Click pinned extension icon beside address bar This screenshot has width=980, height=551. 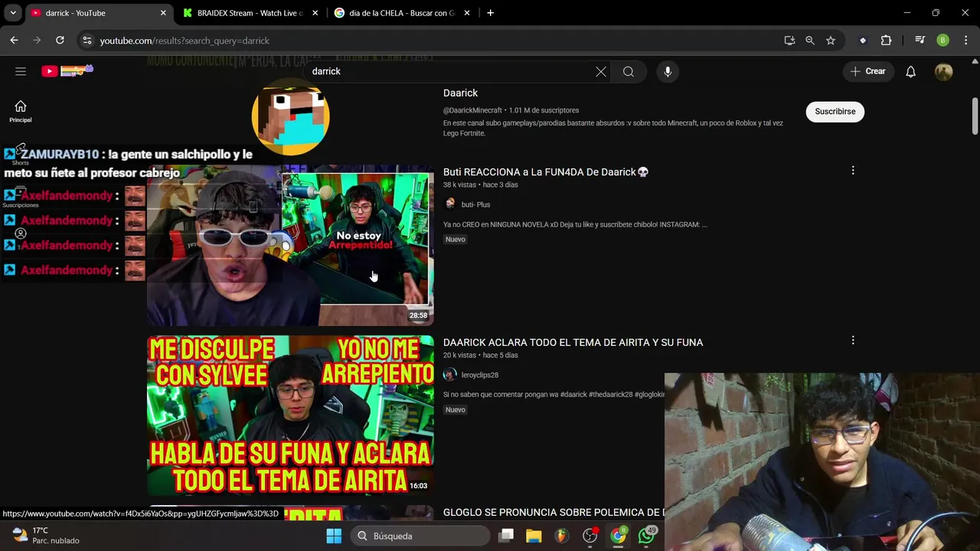[x=863, y=41]
